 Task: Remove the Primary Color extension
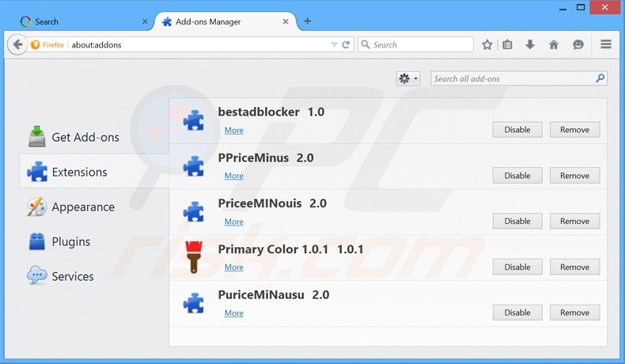click(x=575, y=267)
